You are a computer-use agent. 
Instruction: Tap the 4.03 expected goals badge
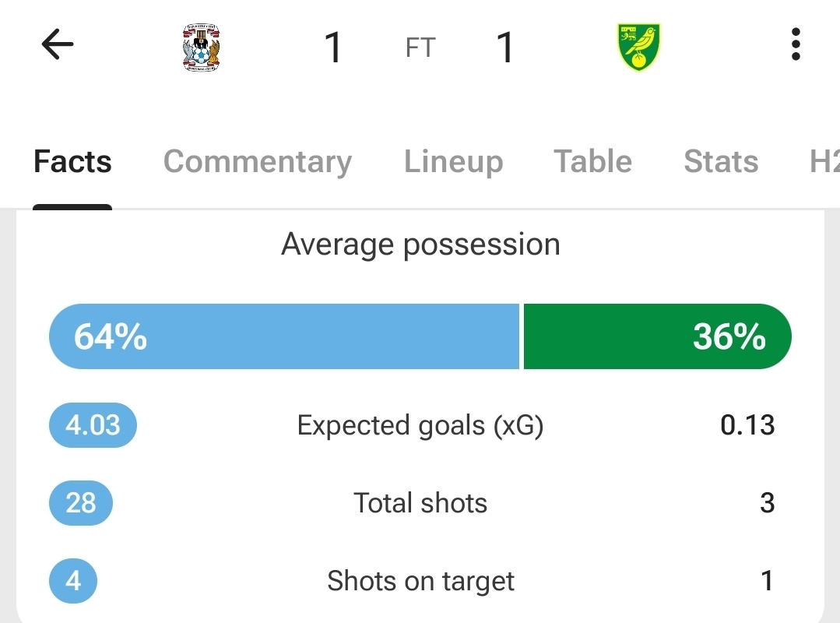click(x=93, y=425)
